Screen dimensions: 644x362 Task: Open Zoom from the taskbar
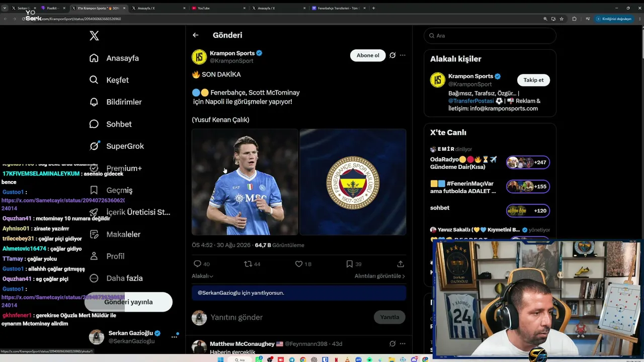[x=358, y=359]
